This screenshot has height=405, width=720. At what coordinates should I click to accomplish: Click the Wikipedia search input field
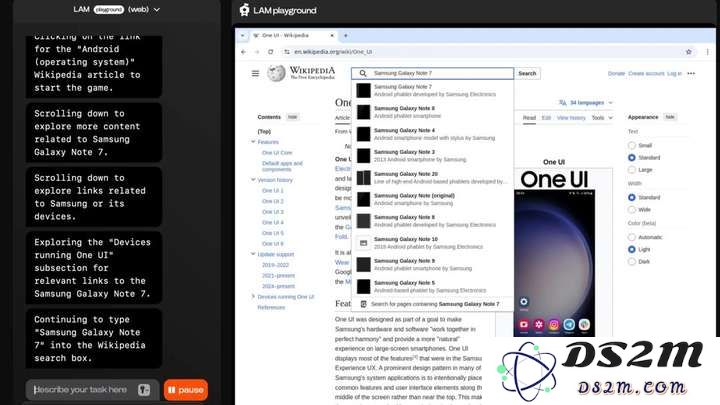433,73
